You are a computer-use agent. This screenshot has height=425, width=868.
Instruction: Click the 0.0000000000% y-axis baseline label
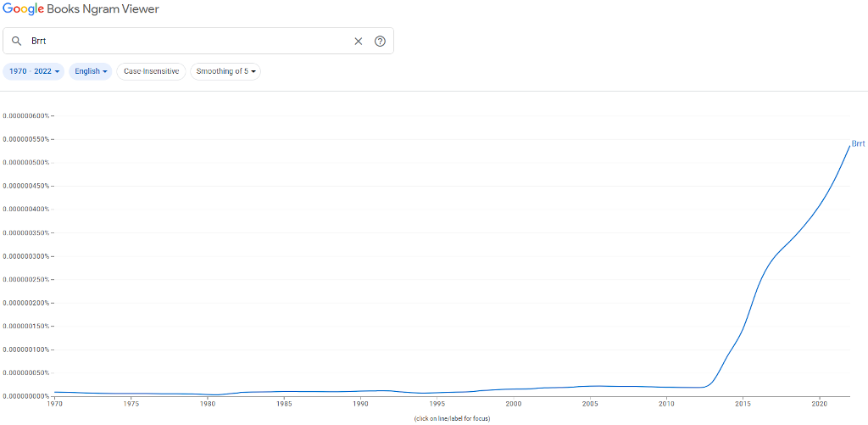click(25, 396)
